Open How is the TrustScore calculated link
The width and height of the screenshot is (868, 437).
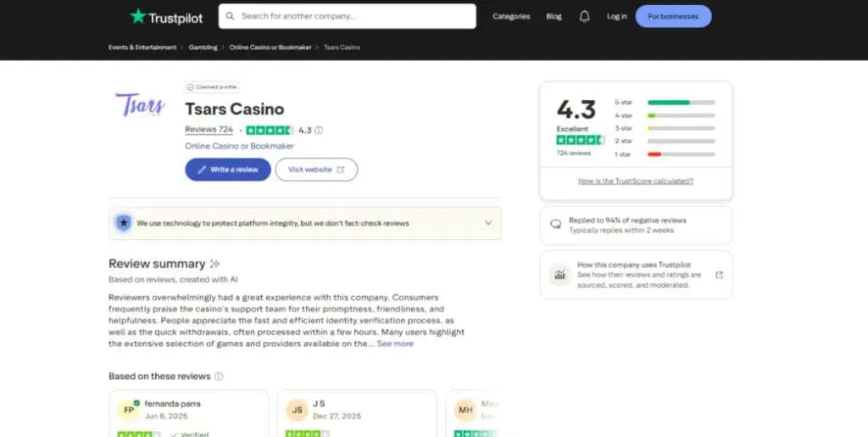pos(636,181)
